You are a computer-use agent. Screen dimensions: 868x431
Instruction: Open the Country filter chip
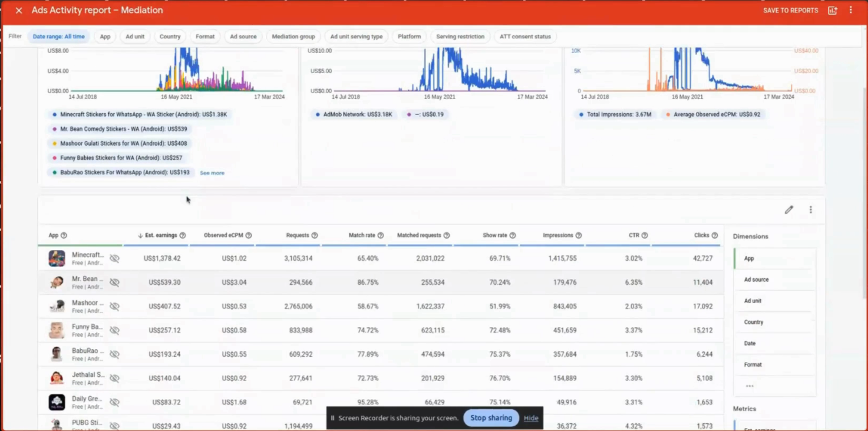[170, 37]
